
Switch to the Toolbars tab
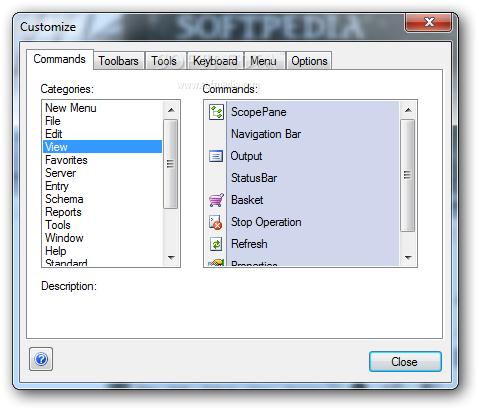click(x=118, y=61)
